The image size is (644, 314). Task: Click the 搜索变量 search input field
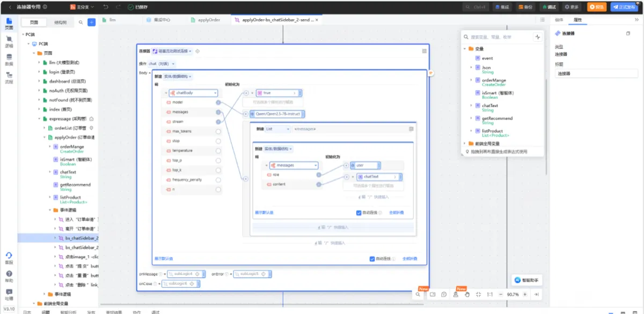coord(500,37)
